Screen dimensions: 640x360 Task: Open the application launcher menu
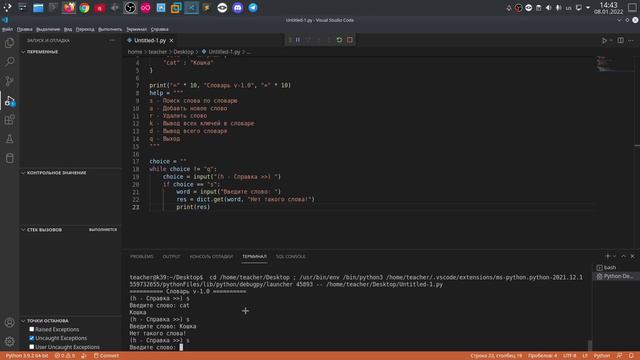7,8
